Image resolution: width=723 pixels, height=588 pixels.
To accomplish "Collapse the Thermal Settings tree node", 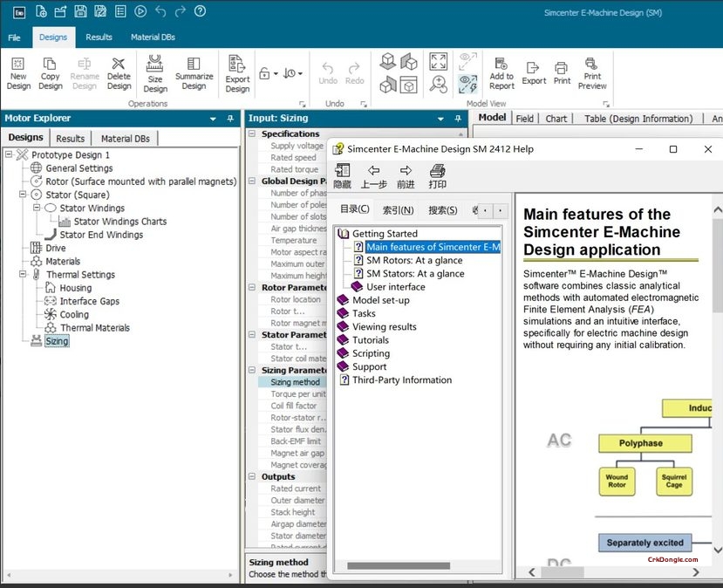I will pos(23,275).
